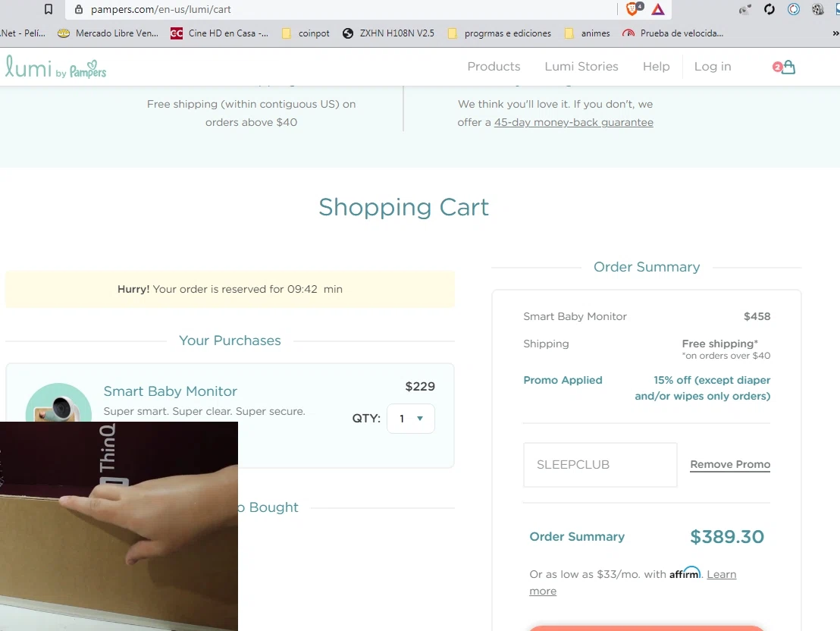Click the blue circle extension icon
This screenshot has width=840, height=631.
pyautogui.click(x=794, y=9)
